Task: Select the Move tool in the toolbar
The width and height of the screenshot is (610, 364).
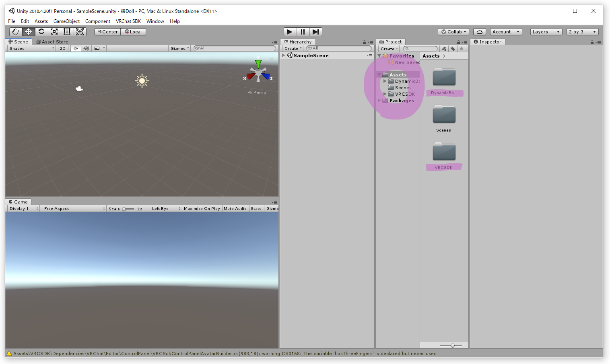Action: 28,32
